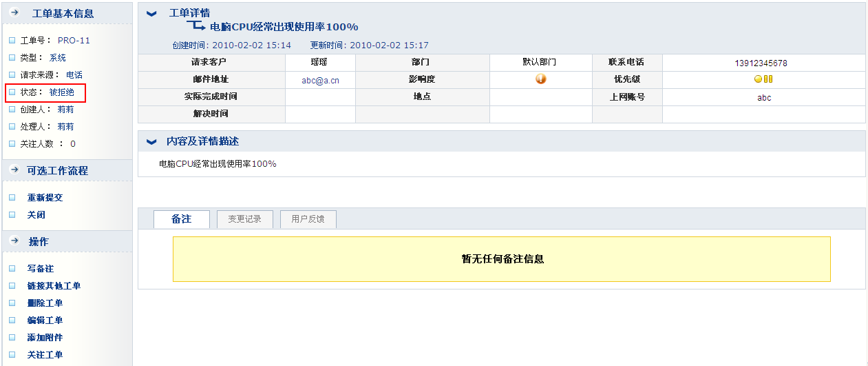Click the 编辑工单 action link
The height and width of the screenshot is (366, 868).
click(45, 320)
